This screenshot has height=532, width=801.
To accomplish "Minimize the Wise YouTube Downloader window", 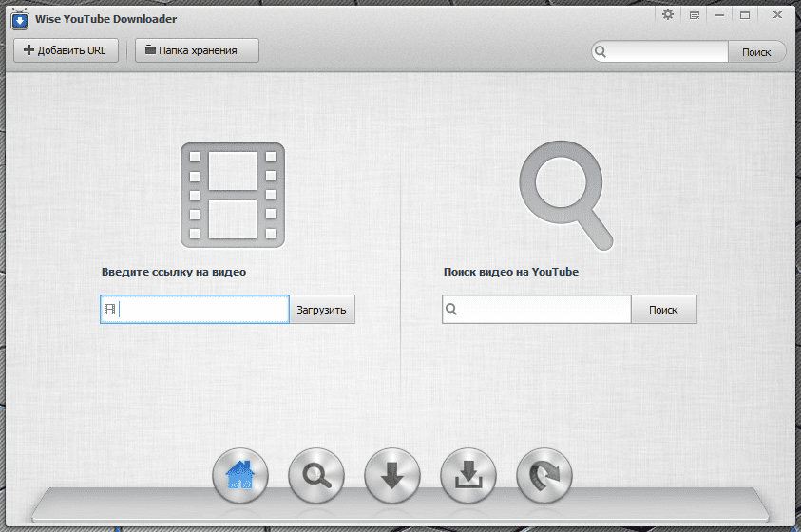I will 719,15.
